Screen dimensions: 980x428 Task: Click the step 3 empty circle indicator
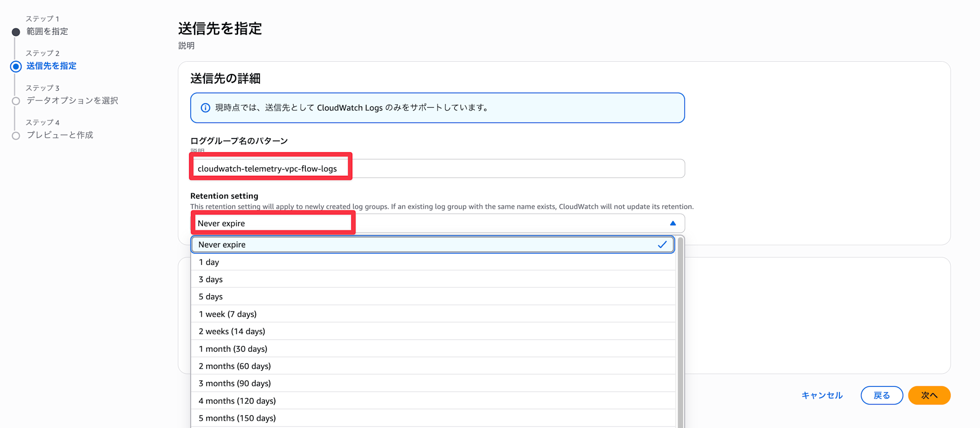click(16, 101)
